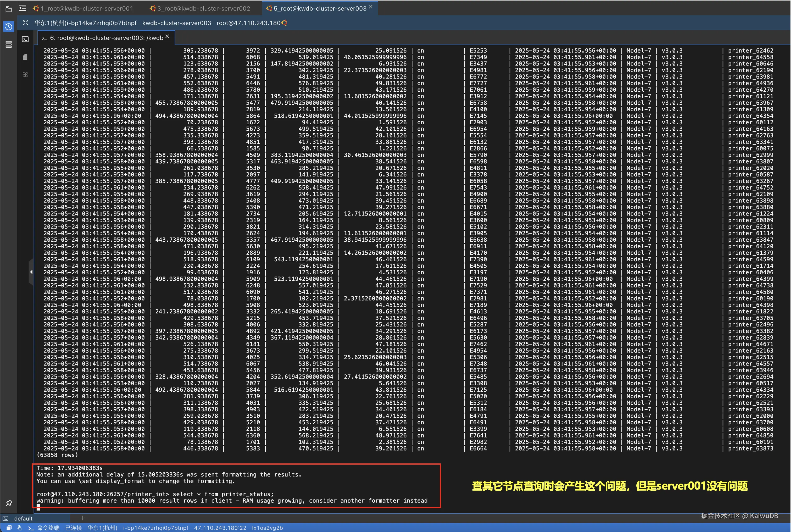Toggle fullscreen with the expand arrows icon
This screenshot has width=791, height=532.
point(25,23)
